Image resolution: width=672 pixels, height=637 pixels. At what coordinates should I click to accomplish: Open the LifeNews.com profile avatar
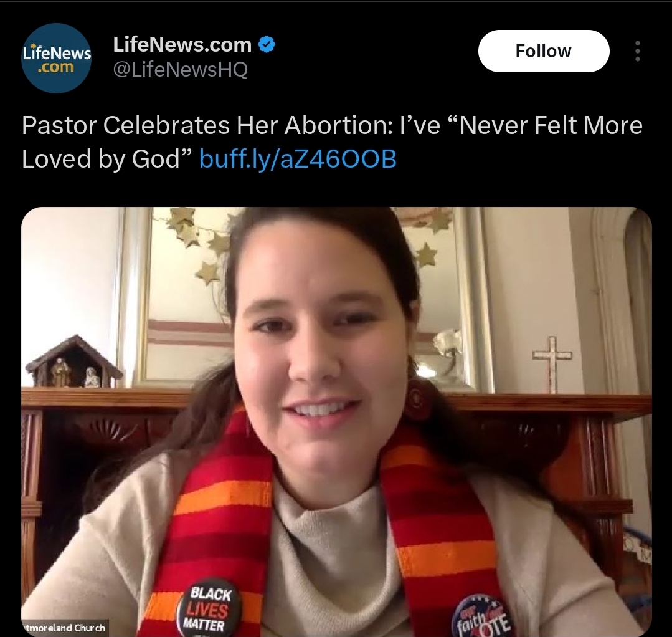[x=56, y=59]
